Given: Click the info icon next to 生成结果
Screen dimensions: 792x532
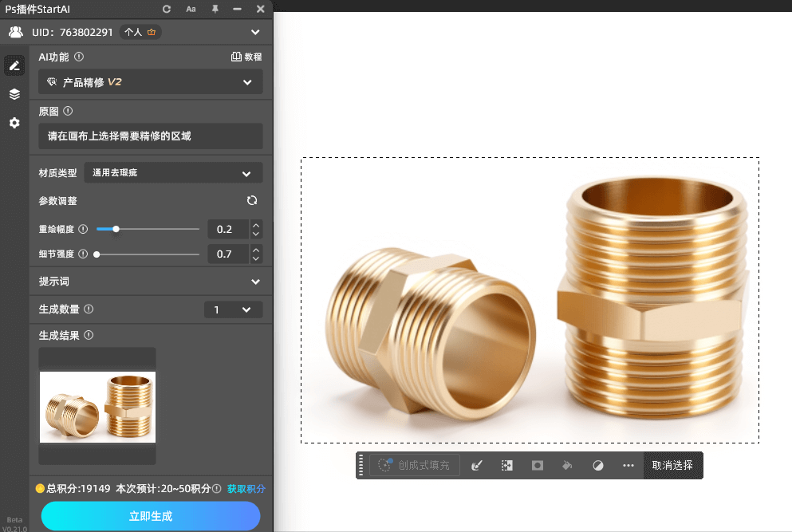Looking at the screenshot, I should pyautogui.click(x=89, y=335).
